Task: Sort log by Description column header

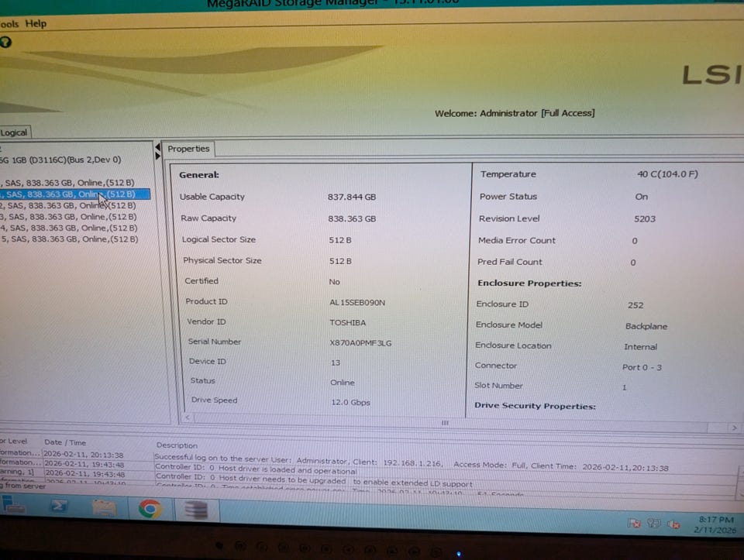Action: tap(177, 445)
